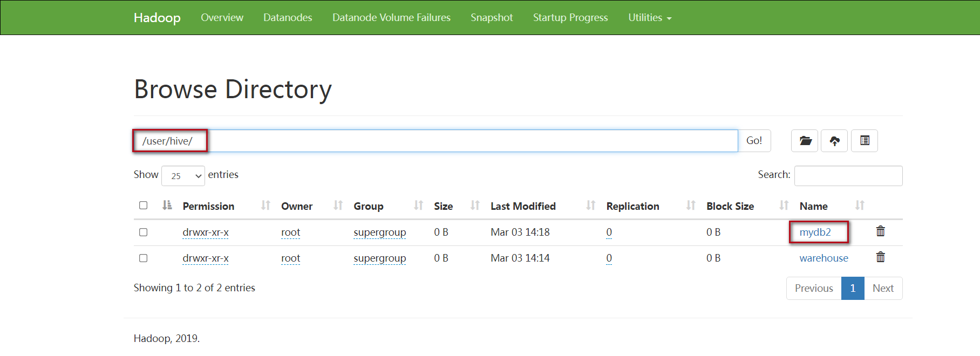
Task: Go to the Datanodes page
Action: [x=288, y=18]
